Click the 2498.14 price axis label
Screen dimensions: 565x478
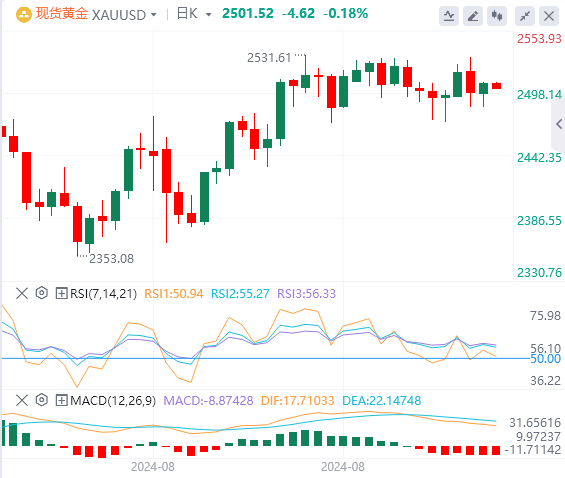tap(539, 95)
